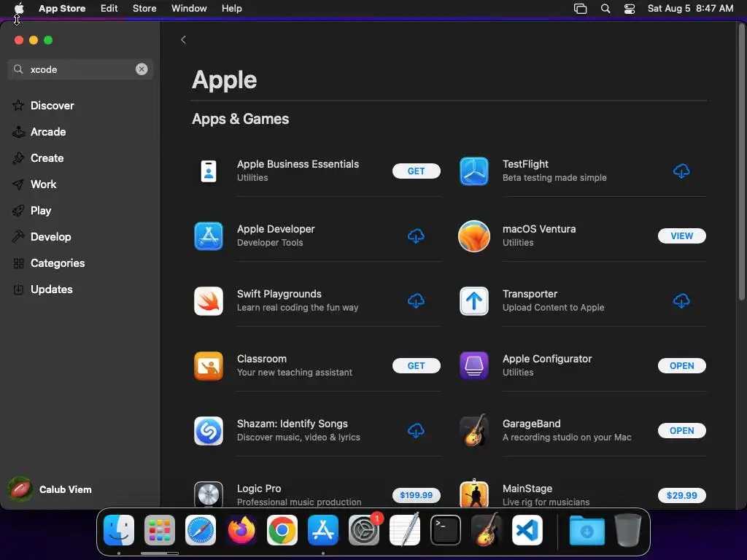The height and width of the screenshot is (560, 747).
Task: Open the macOS Ventura icon
Action: (474, 236)
